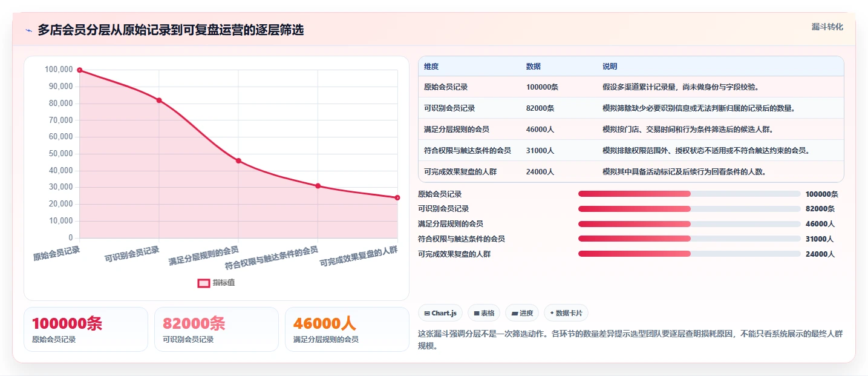Click the x-axis label 可完成效果复盘的人群
The height and width of the screenshot is (376, 868).
point(359,257)
